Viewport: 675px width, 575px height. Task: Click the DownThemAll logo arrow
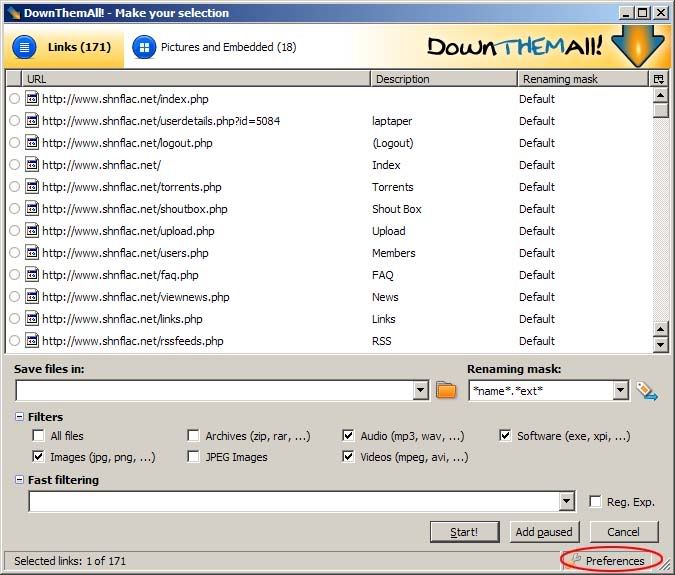tap(638, 46)
